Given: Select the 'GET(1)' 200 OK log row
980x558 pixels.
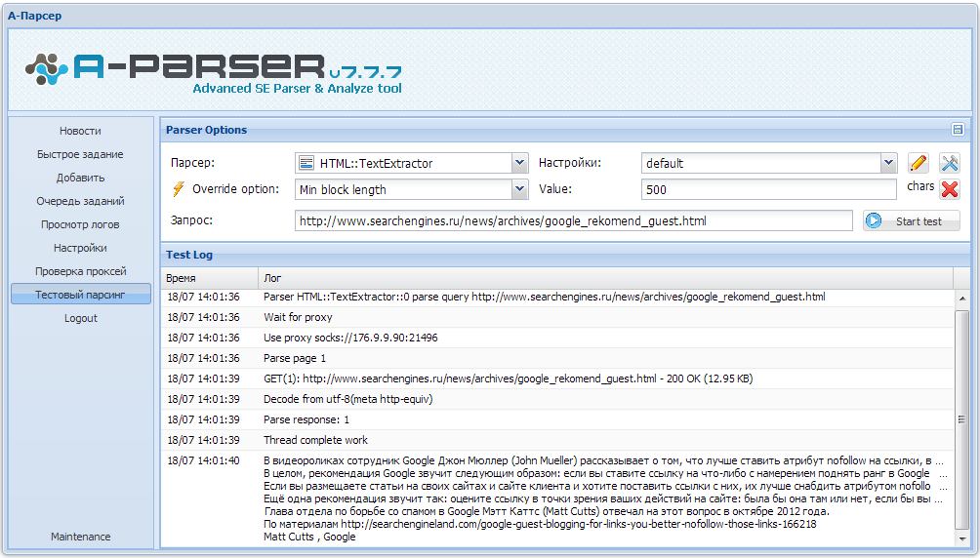Looking at the screenshot, I should pos(557,379).
